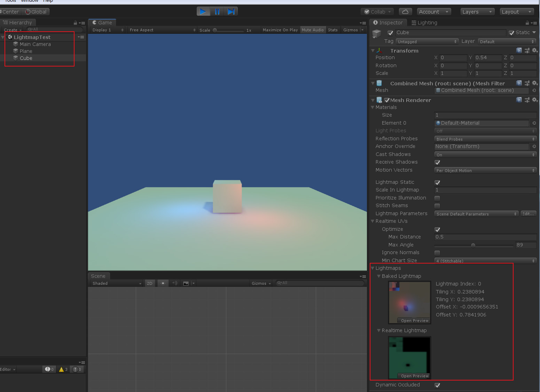The height and width of the screenshot is (392, 540).
Task: Click Edit next to Lightmap Parameters
Action: (x=528, y=213)
